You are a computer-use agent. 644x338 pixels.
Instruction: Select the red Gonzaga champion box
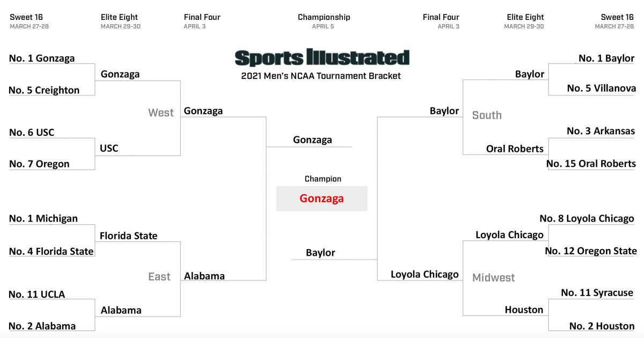pyautogui.click(x=322, y=199)
